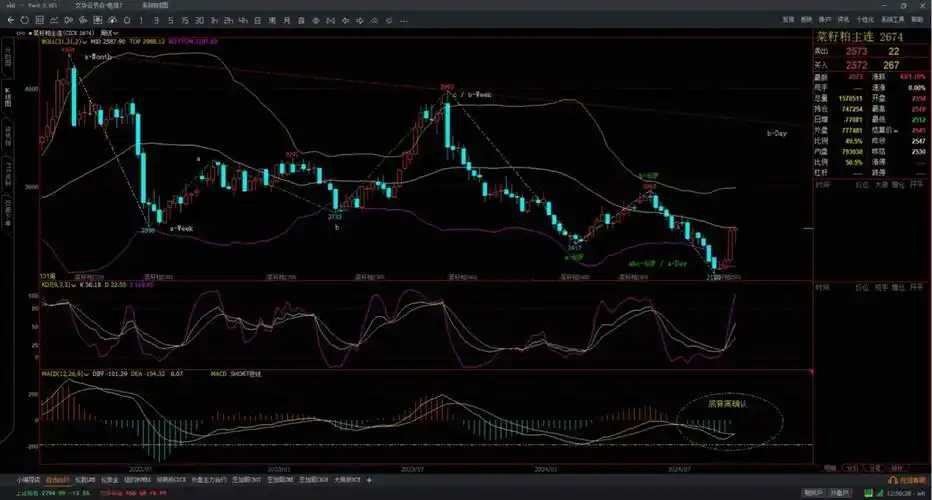Click the back arrow toolbar icon
The image size is (932, 500).
[8, 19]
